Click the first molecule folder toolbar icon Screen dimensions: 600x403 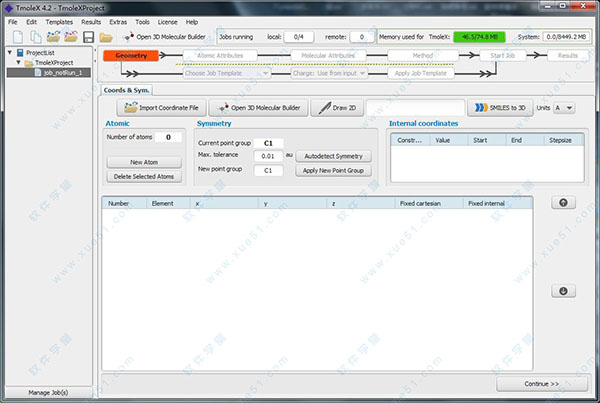pos(53,37)
